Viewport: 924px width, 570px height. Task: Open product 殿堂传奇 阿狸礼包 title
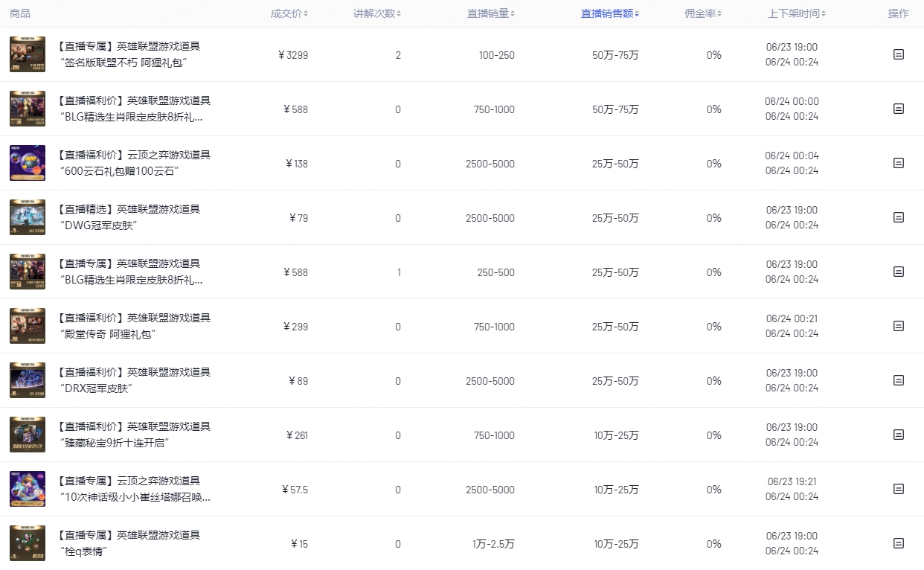click(x=134, y=326)
